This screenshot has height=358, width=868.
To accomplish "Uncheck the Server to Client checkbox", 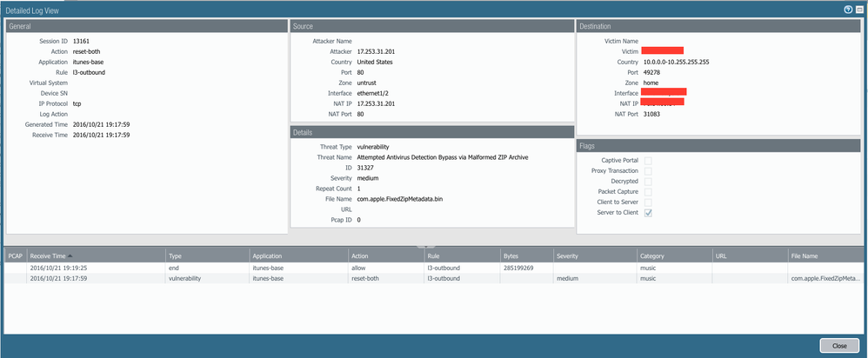I will [648, 213].
